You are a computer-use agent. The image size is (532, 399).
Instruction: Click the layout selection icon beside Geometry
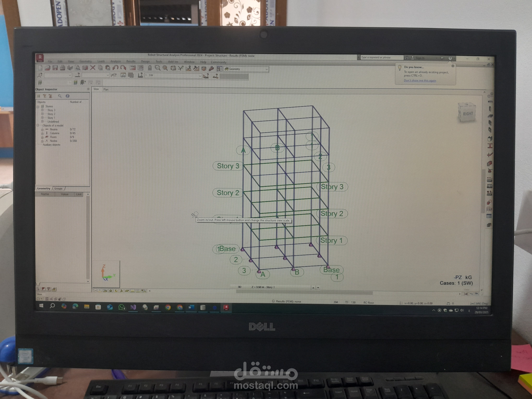point(219,69)
